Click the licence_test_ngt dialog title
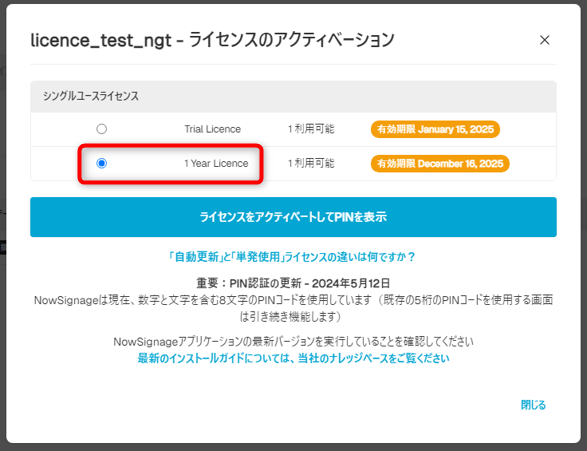The width and height of the screenshot is (587, 451). click(x=212, y=40)
